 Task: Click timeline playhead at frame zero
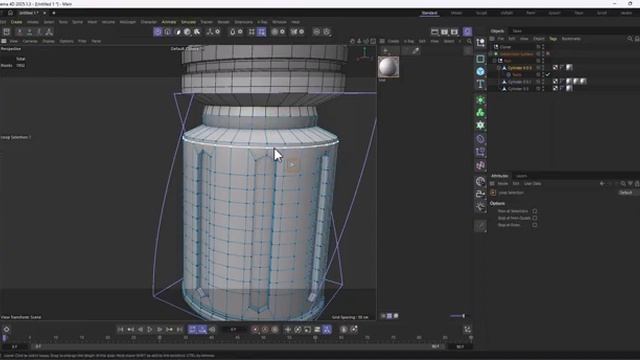[4, 338]
